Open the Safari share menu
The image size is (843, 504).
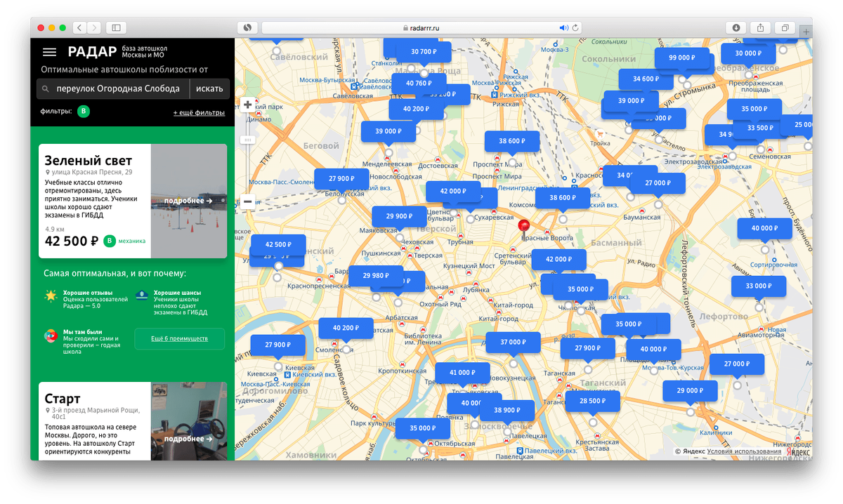point(761,27)
